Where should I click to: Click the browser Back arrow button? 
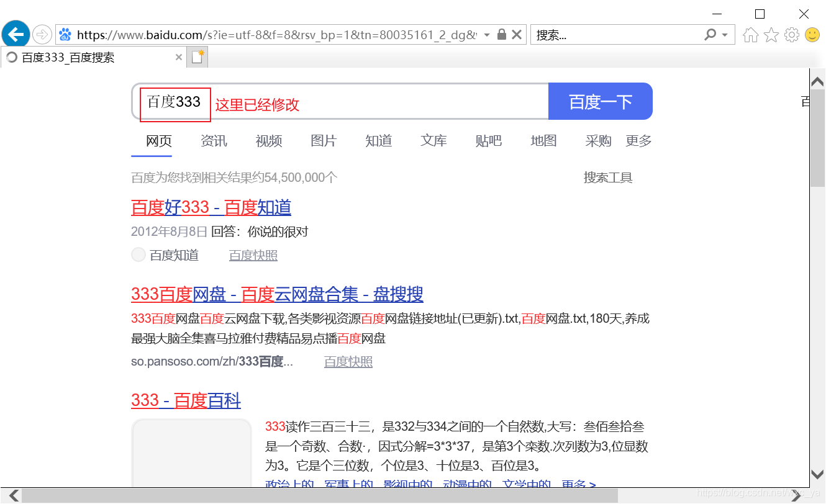[16, 34]
